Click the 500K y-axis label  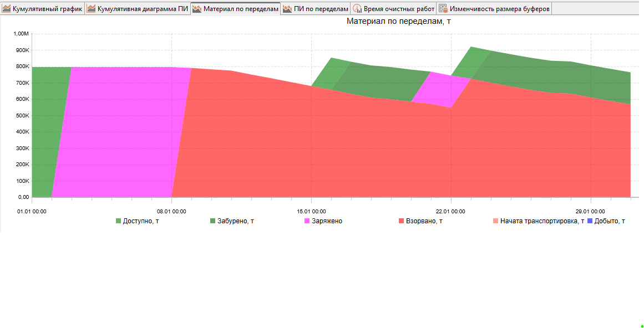click(22, 116)
